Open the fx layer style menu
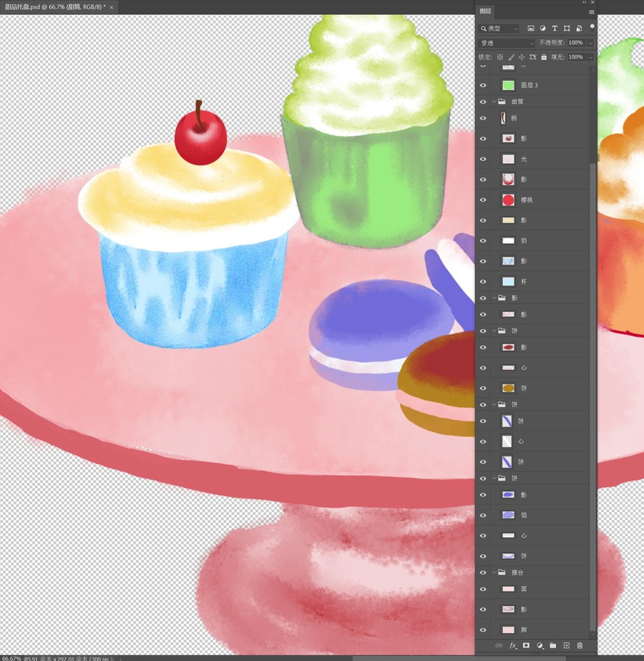The image size is (644, 661). coord(513,645)
